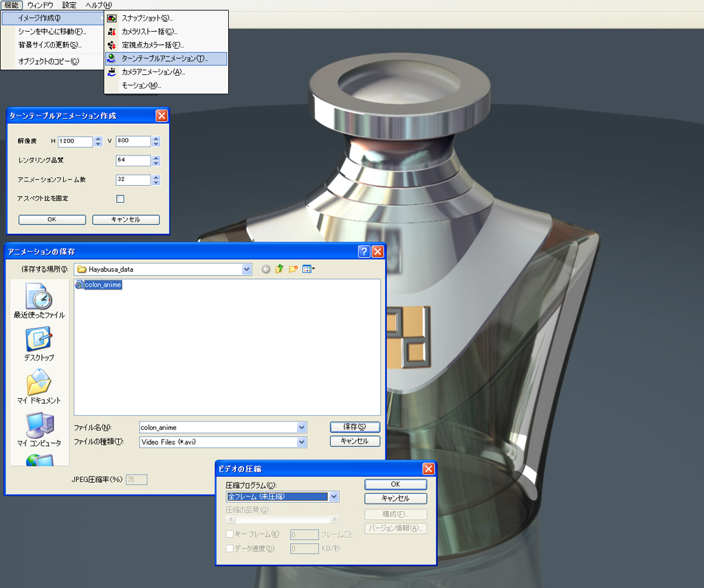Toggle the アスペクト比を固定 checkbox

pos(120,199)
